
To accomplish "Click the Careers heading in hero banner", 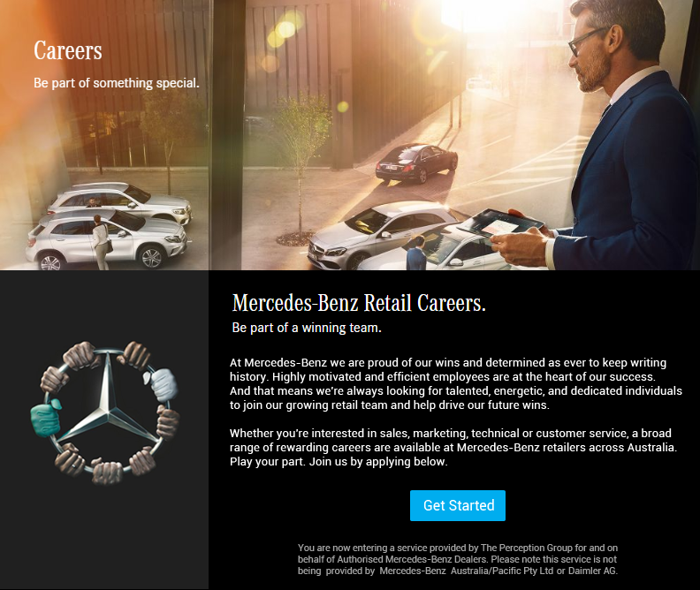I will coord(68,50).
